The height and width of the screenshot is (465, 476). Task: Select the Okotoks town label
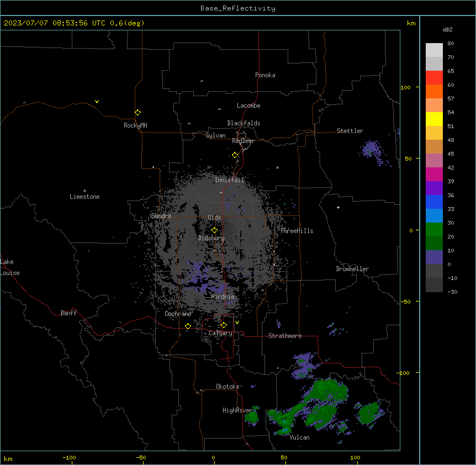(228, 387)
